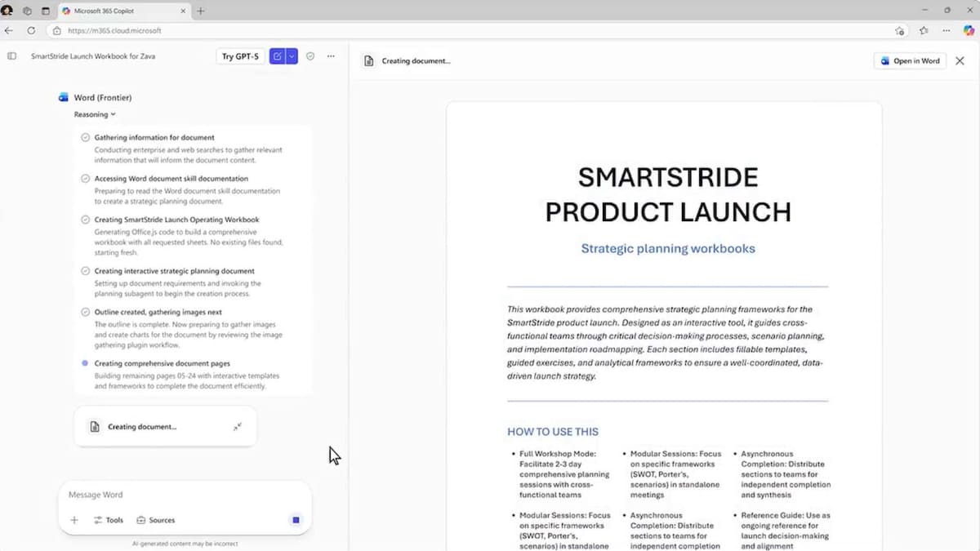
Task: Open the Copilot sidebar icon in browser
Action: click(x=969, y=30)
